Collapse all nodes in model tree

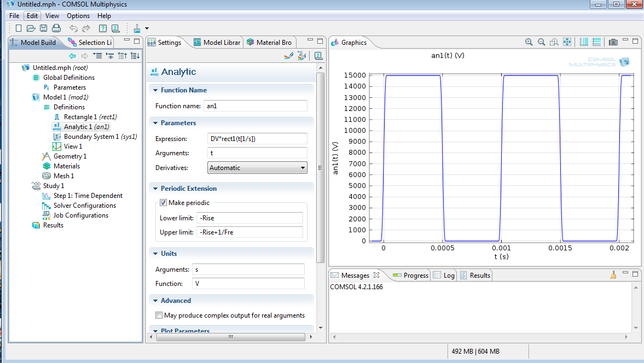123,56
